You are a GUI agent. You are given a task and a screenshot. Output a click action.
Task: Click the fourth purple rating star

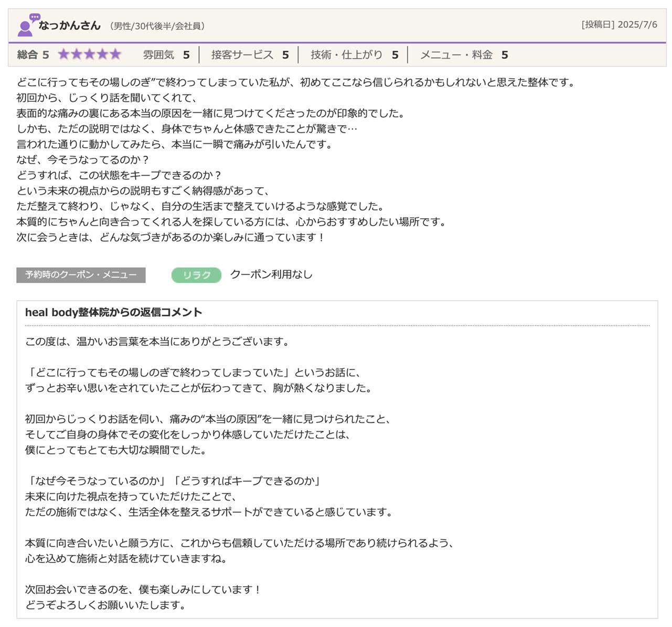tap(102, 55)
